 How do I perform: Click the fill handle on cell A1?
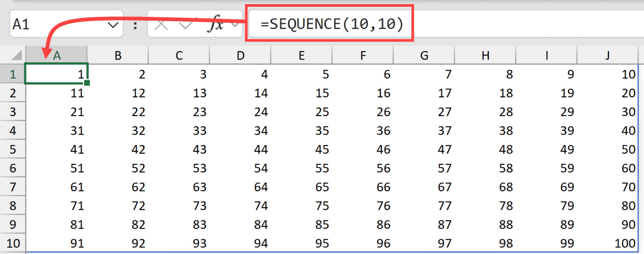(86, 83)
